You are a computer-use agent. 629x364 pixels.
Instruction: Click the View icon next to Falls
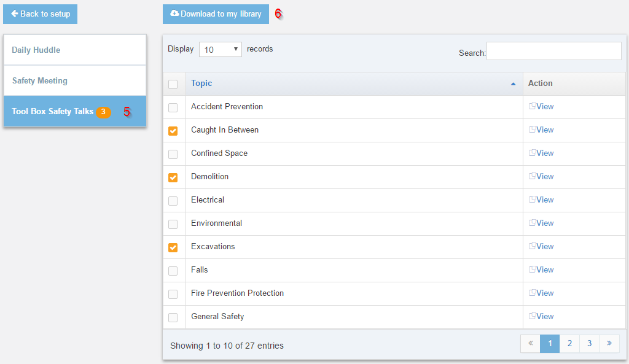[x=532, y=270]
